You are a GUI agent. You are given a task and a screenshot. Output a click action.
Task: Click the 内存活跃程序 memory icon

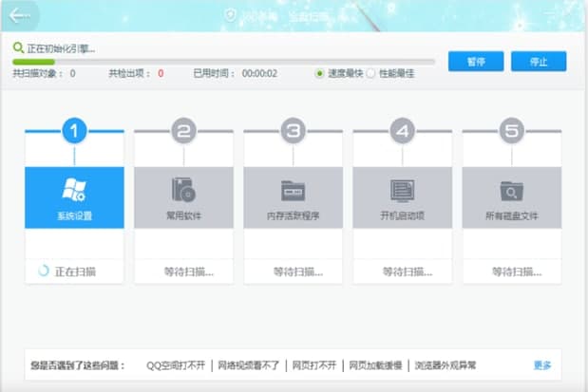coord(293,188)
